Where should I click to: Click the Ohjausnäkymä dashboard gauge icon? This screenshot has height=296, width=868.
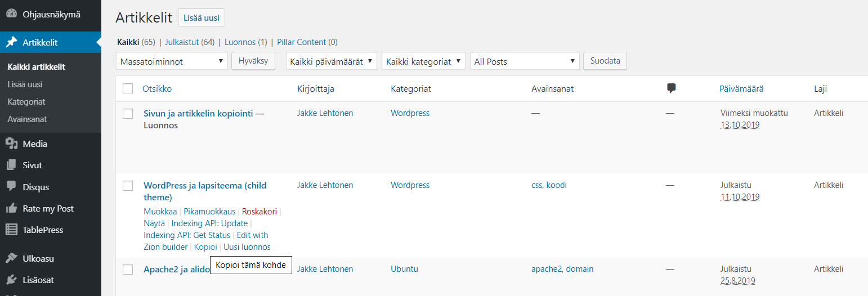click(11, 14)
